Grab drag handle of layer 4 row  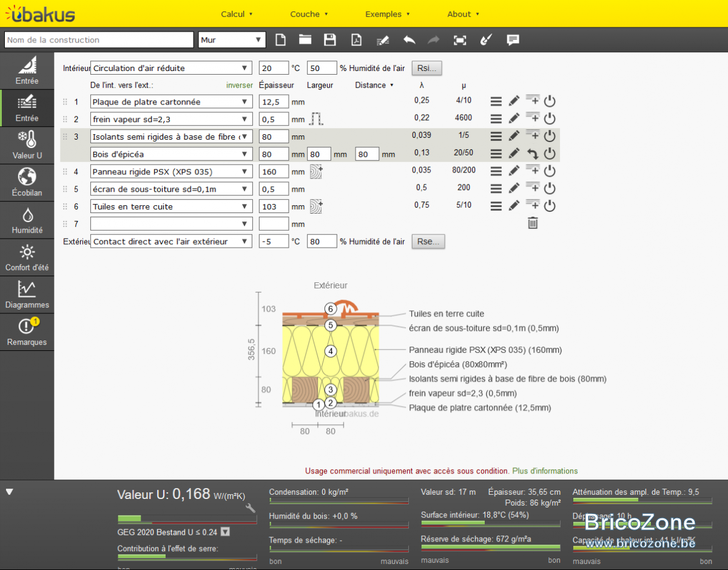coord(65,172)
